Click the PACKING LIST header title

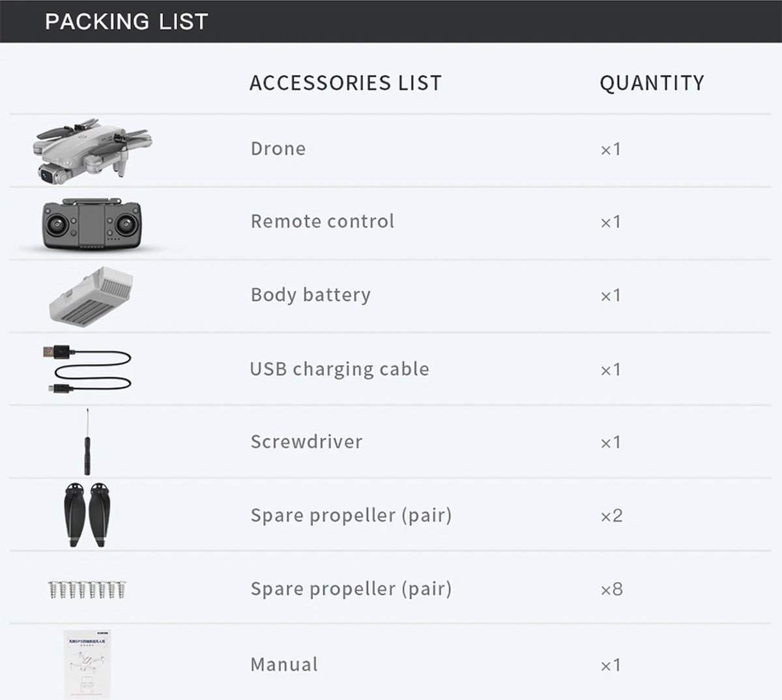(x=126, y=22)
